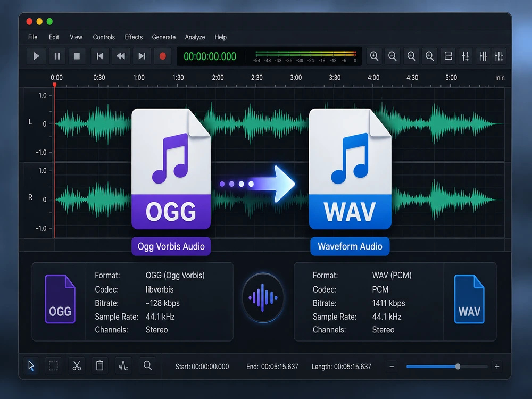
Task: Jump to 3:30 on the timeline ruler
Action: pyautogui.click(x=335, y=77)
